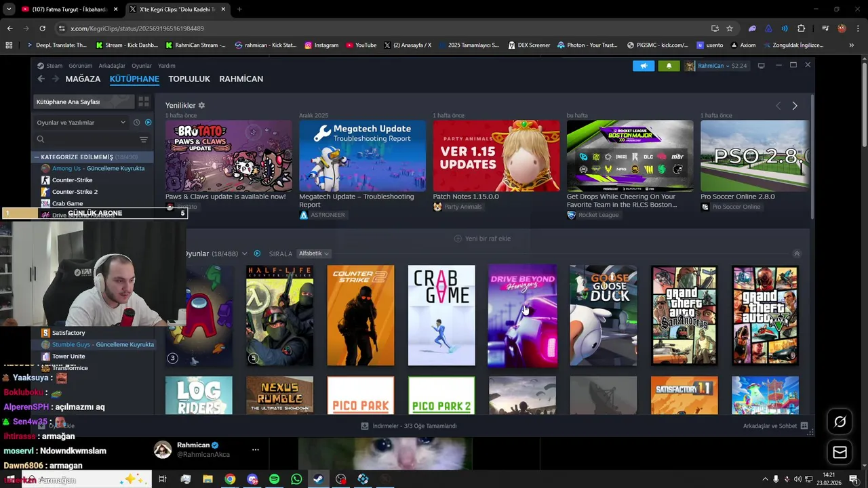This screenshot has width=868, height=488.
Task: Select Crab Game in library list
Action: point(67,203)
